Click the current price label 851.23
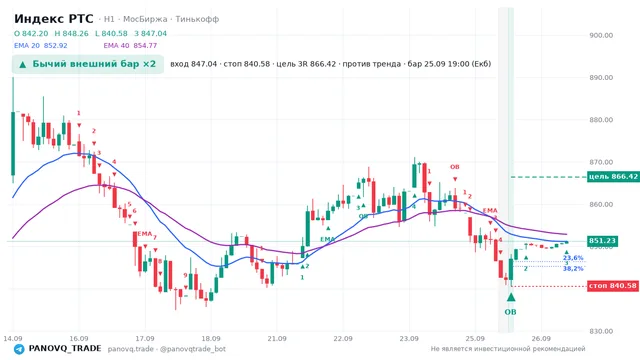The width and height of the screenshot is (640, 360). click(x=602, y=241)
